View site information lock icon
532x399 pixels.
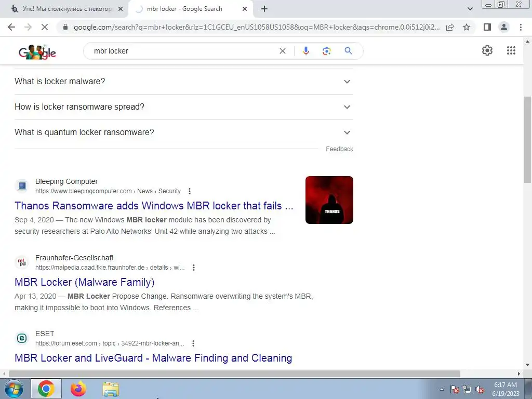tap(66, 27)
